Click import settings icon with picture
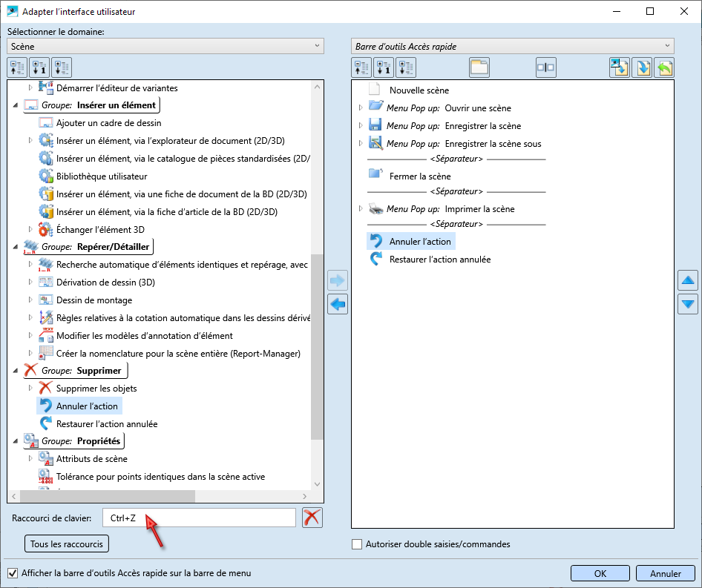Viewport: 702px width, 588px height. pyautogui.click(x=620, y=68)
